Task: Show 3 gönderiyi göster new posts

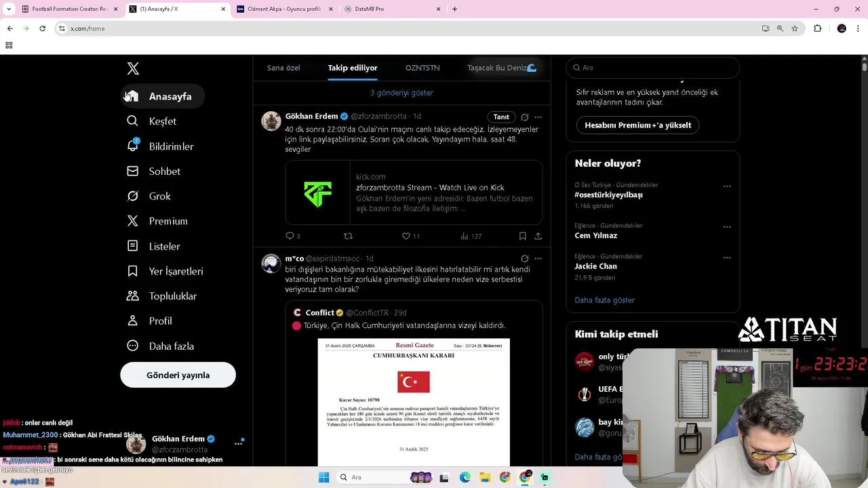Action: (401, 93)
